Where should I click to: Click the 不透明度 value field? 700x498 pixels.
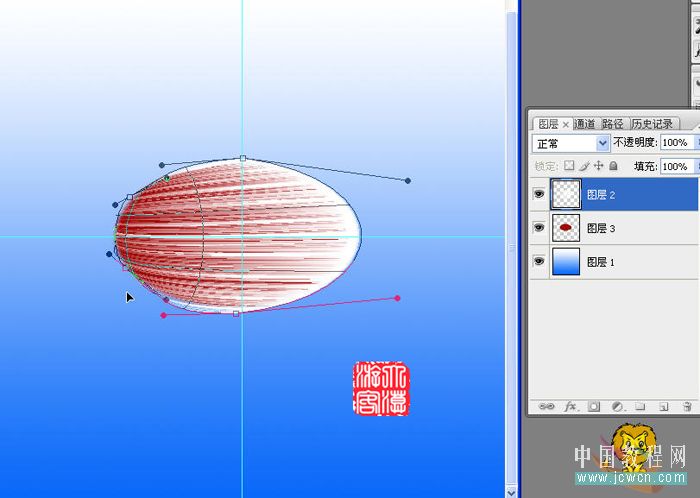(x=676, y=143)
